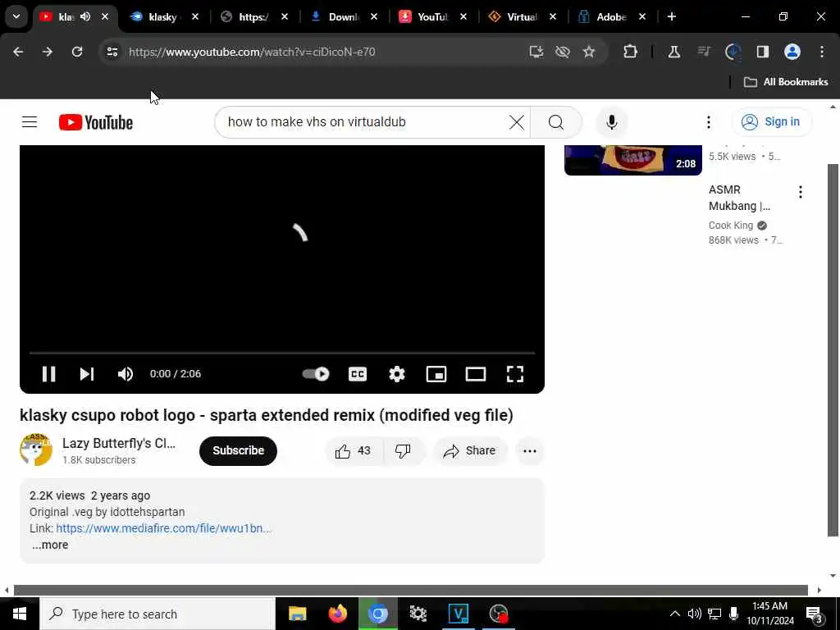
Task: Skip to next video in player
Action: (x=87, y=374)
